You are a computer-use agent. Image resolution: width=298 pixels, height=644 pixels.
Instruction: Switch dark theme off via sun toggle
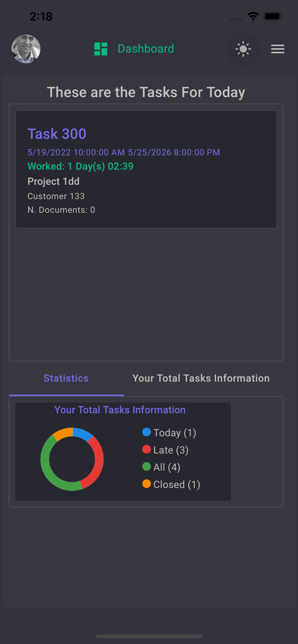(x=243, y=49)
